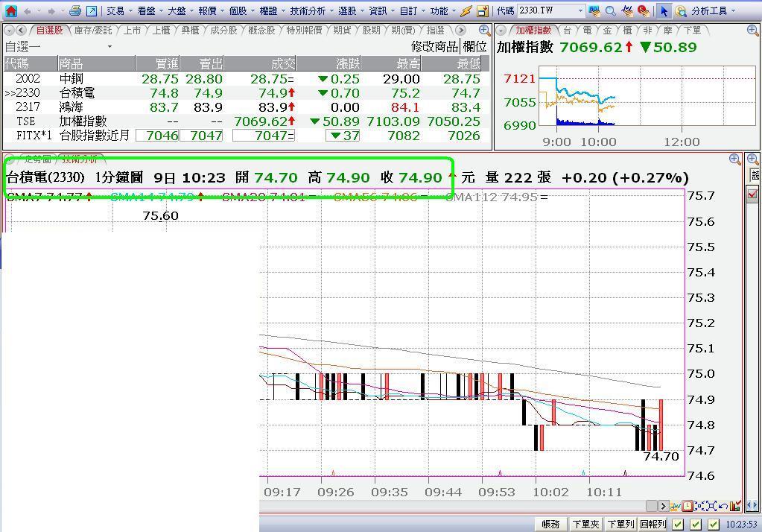The width and height of the screenshot is (762, 532).
Task: Open the 看盤 dropdown menu
Action: pos(150,10)
